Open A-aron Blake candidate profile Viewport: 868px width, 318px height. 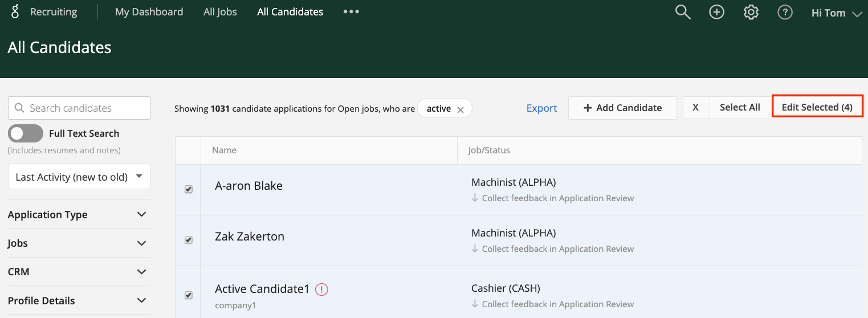point(248,186)
